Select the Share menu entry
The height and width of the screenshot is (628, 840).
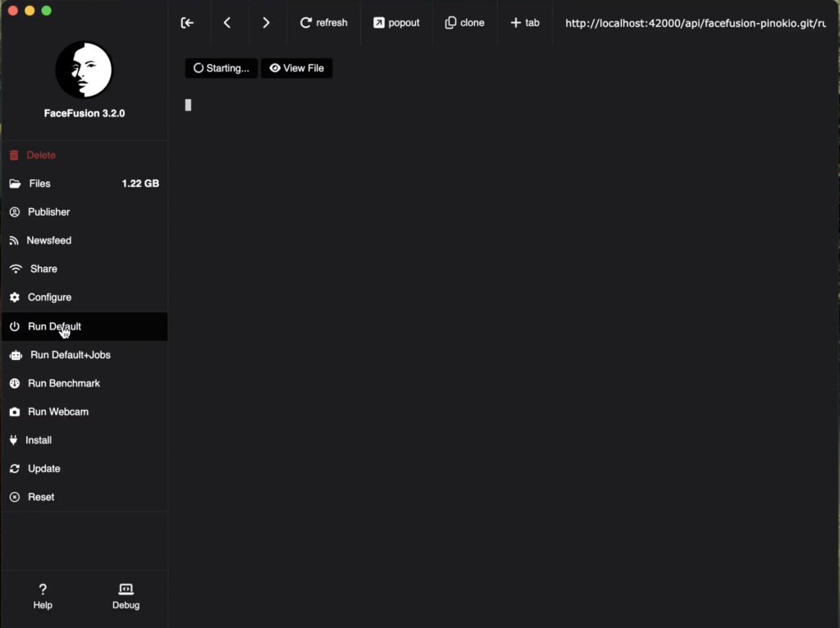tap(84, 269)
